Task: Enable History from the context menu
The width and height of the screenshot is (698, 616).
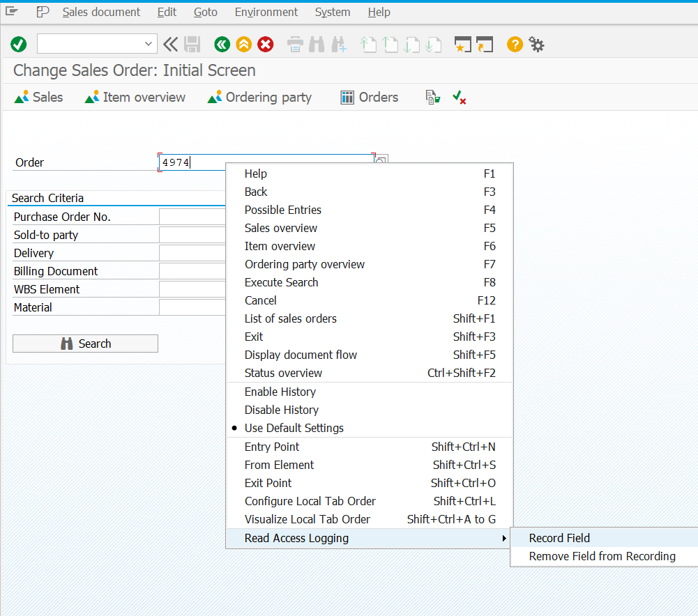Action: coord(280,392)
